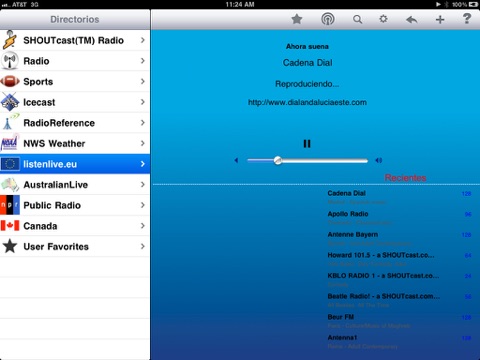The height and width of the screenshot is (360, 480).
Task: Open the dialandaluciaeste.com link
Action: (x=307, y=102)
